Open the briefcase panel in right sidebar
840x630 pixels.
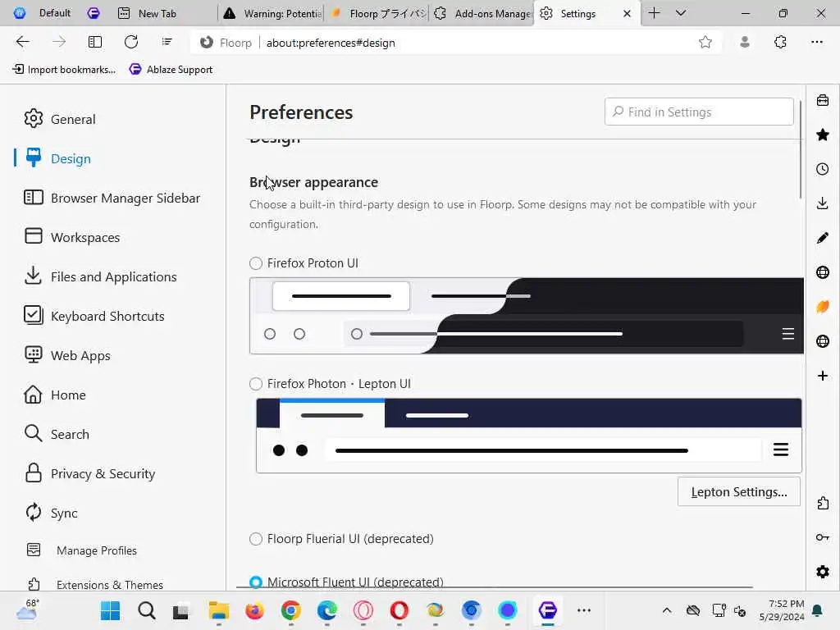tap(823, 100)
